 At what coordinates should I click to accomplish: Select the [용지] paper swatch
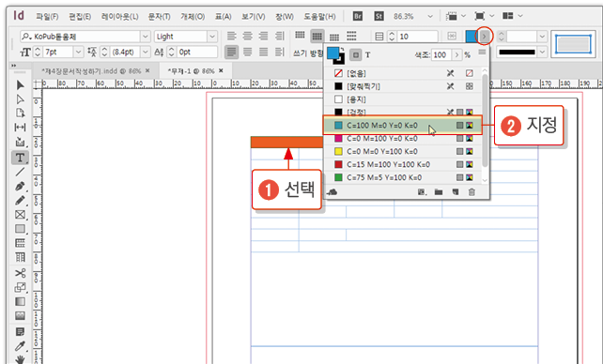pos(403,99)
